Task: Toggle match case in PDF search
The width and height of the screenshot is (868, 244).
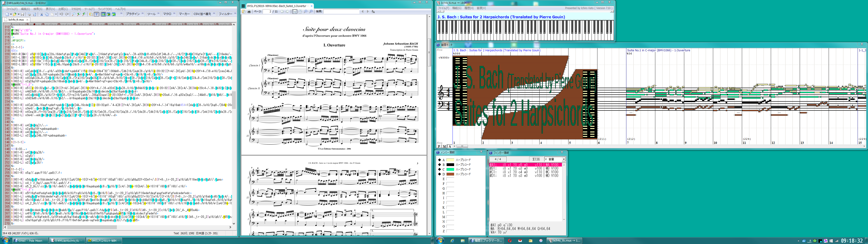Action: point(373,12)
